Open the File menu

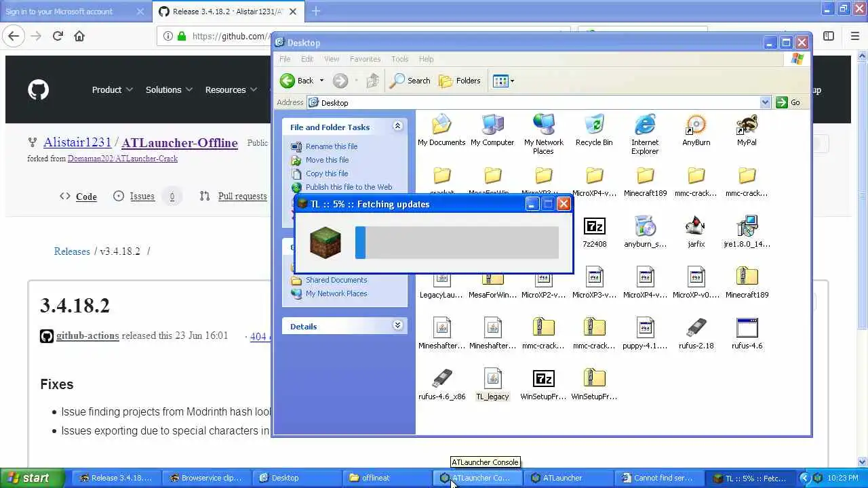[x=285, y=59]
